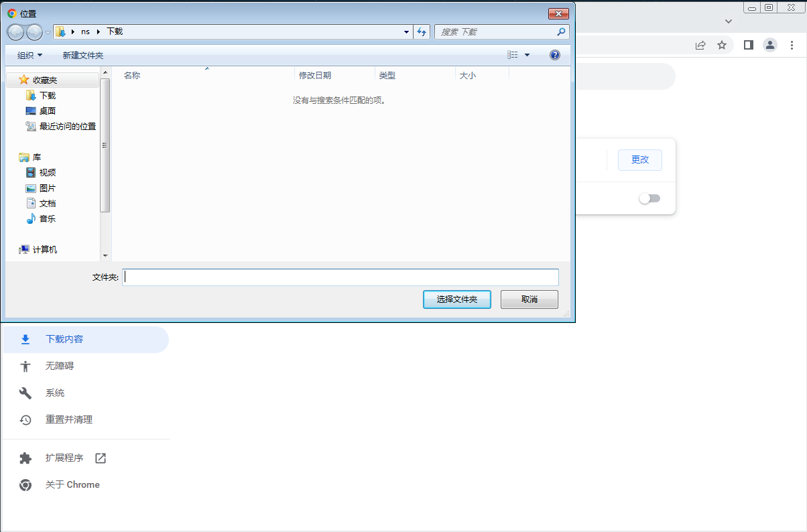Click the ns segment in the address bar

click(85, 31)
